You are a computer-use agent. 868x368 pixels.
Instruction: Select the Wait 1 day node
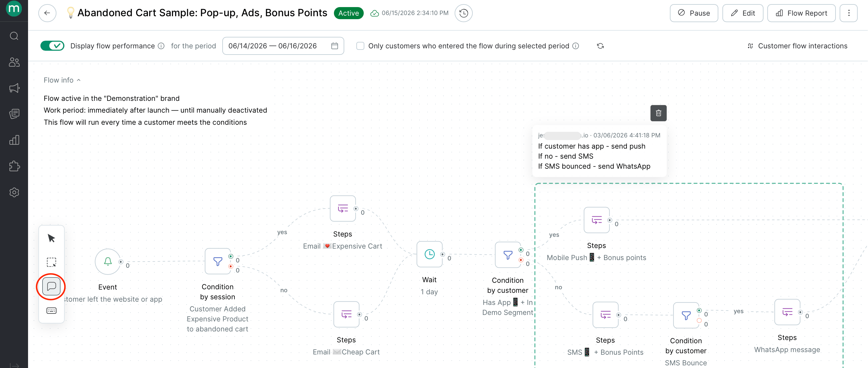429,254
